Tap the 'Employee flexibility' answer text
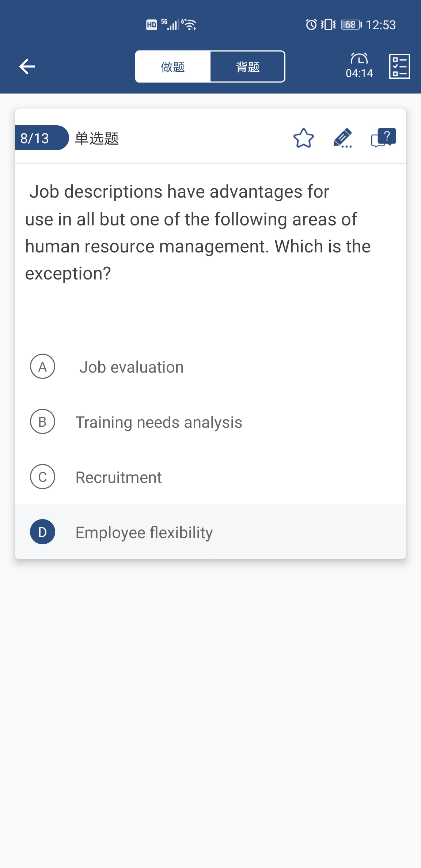Screen dimensions: 421x868 144,533
